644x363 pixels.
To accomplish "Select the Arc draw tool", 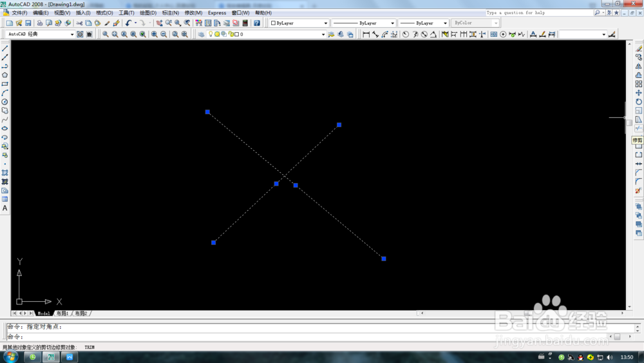I will [5, 93].
